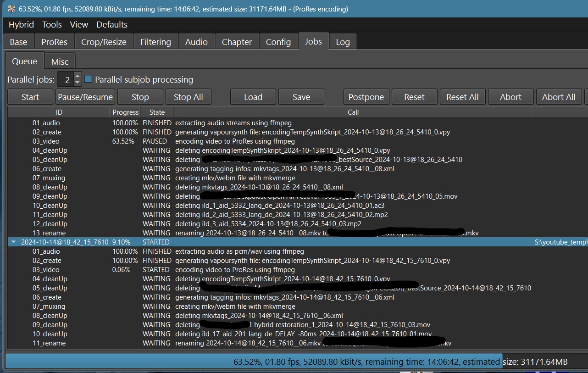
Task: Click the Reset All button
Action: tap(462, 97)
